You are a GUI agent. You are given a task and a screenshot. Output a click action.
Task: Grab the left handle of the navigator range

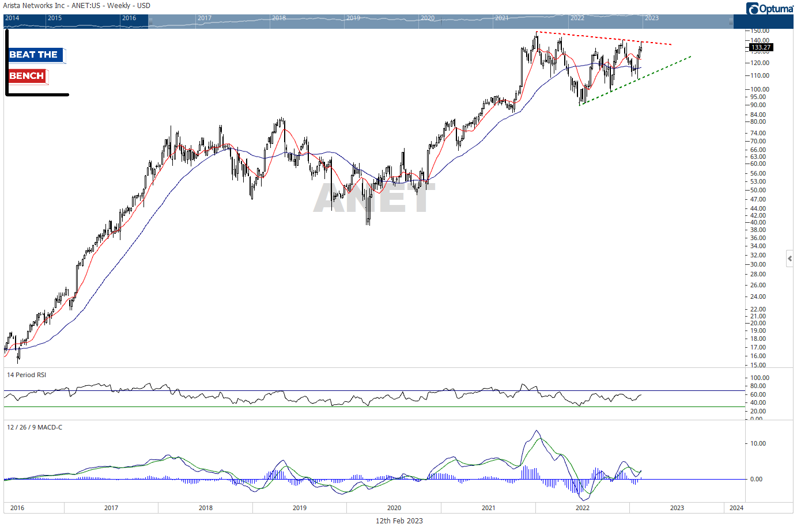pyautogui.click(x=151, y=21)
